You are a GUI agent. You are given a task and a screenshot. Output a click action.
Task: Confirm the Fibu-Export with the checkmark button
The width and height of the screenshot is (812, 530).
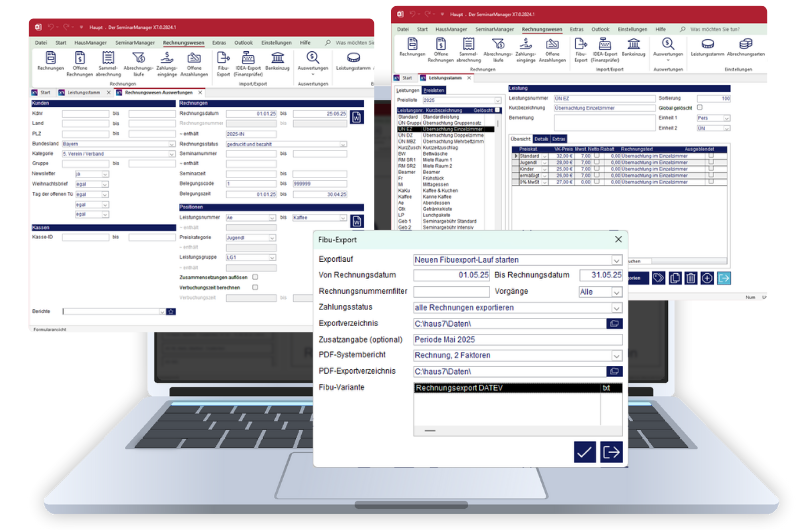(x=585, y=452)
